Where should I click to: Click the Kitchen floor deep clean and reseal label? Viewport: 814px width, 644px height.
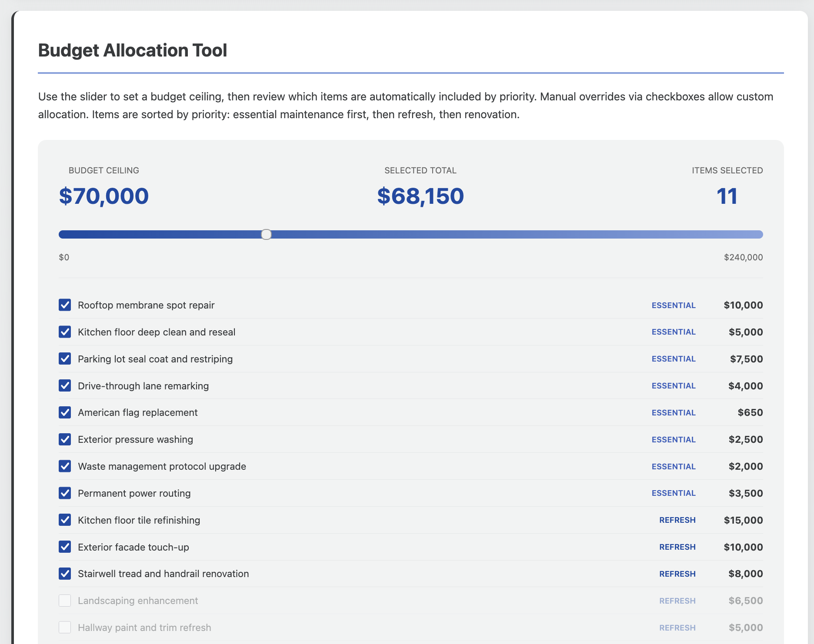point(157,332)
